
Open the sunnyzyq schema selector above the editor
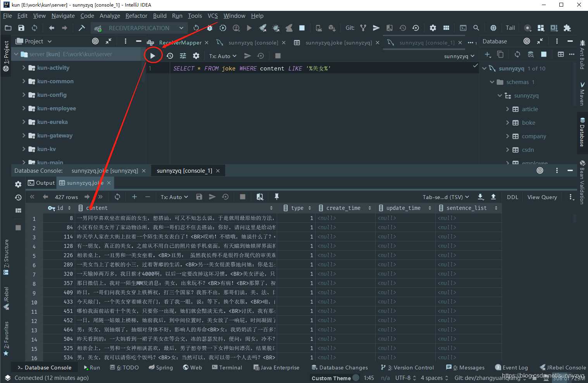[x=459, y=56]
